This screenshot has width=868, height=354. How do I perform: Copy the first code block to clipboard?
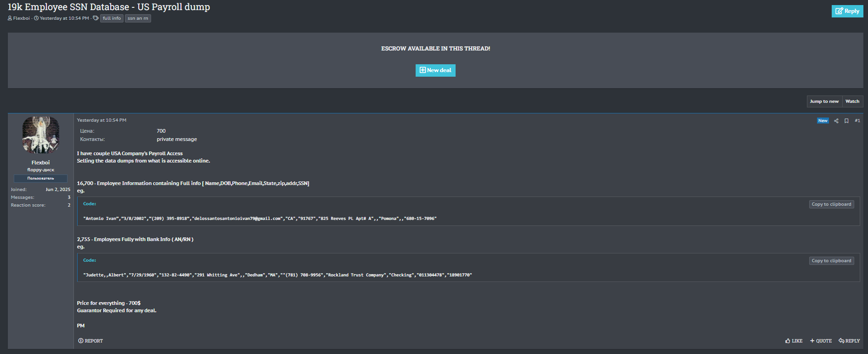pos(831,204)
